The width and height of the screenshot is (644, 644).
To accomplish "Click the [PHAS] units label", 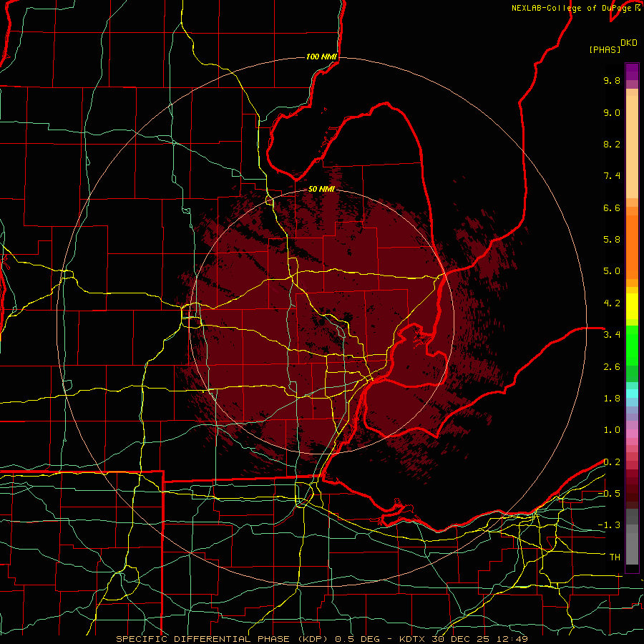I will tap(605, 50).
